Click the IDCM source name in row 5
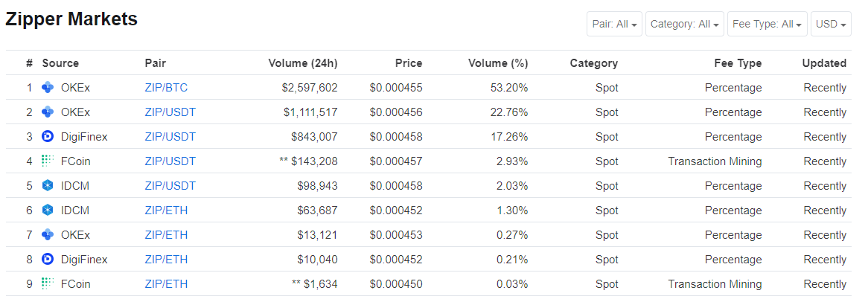The height and width of the screenshot is (302, 868). click(x=74, y=185)
